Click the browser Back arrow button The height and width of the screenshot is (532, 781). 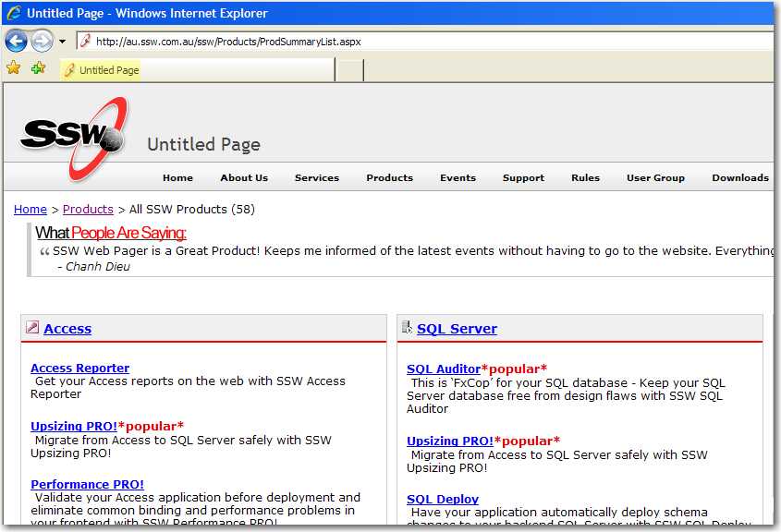point(16,42)
